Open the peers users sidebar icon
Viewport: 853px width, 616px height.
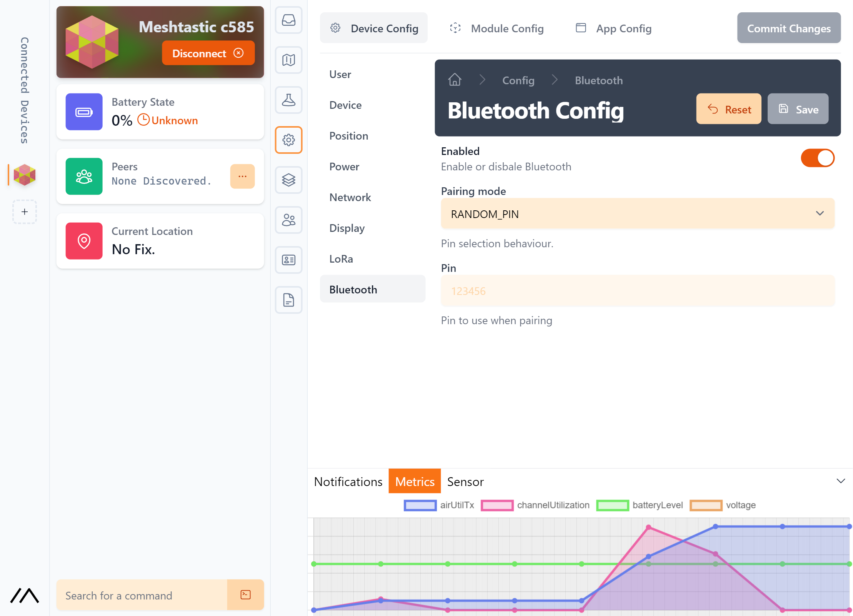(288, 220)
